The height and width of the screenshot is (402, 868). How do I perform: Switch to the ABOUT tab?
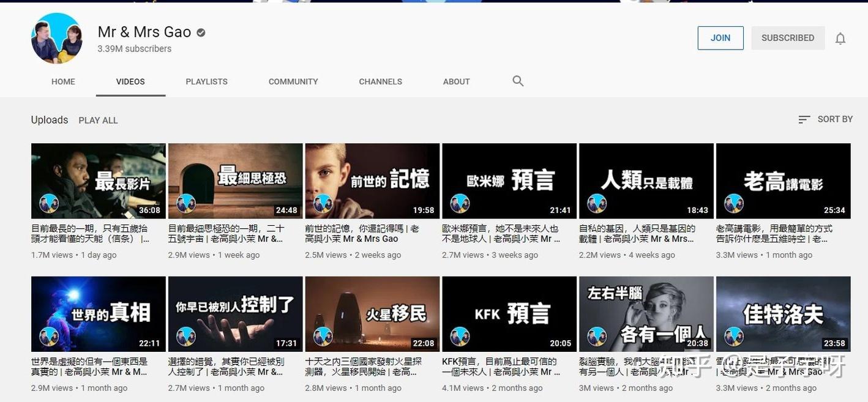[x=457, y=81]
